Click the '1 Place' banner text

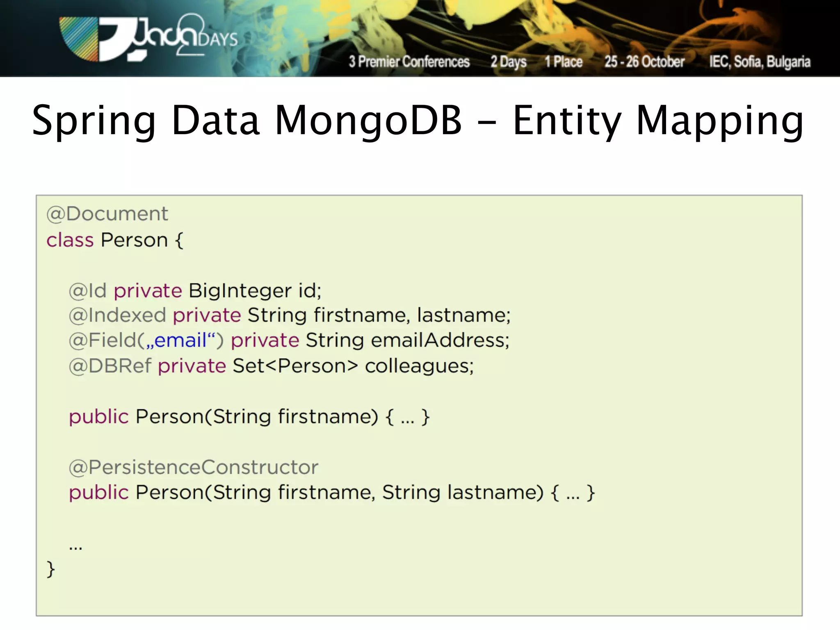click(x=564, y=62)
